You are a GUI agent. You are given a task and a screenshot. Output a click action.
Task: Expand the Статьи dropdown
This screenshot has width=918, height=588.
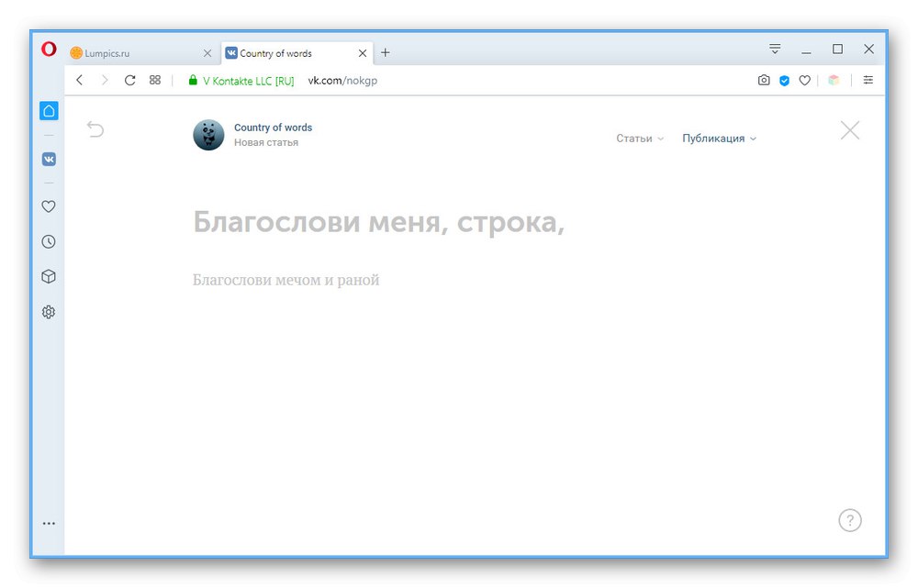click(x=640, y=139)
